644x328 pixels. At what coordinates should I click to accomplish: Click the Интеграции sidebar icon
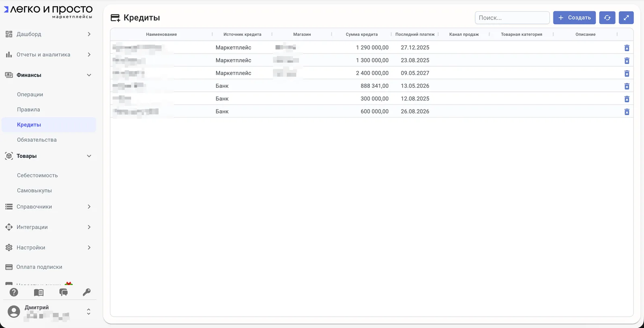pyautogui.click(x=9, y=227)
